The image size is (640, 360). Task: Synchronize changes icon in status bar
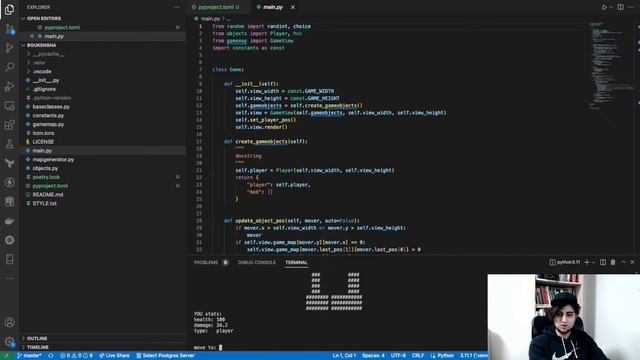[x=51, y=356]
